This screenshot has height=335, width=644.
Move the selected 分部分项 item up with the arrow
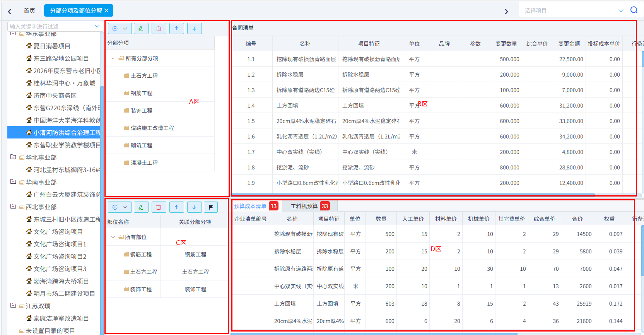pyautogui.click(x=176, y=29)
